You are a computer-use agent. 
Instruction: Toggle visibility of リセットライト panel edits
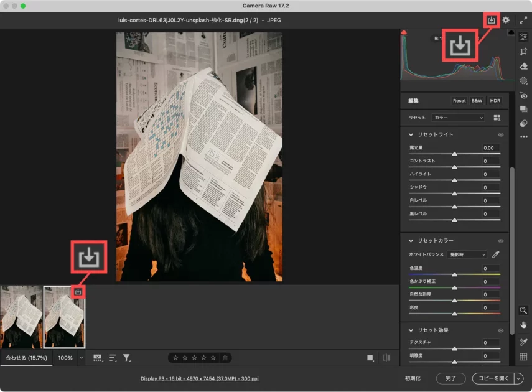point(500,134)
